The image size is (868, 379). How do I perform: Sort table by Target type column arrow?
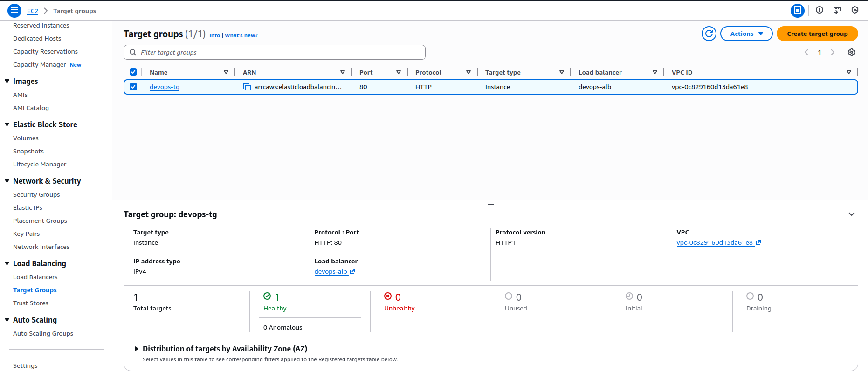coord(562,72)
